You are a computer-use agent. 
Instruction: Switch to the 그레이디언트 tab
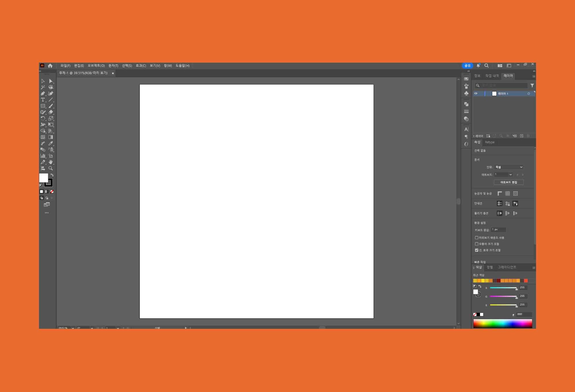[x=507, y=267]
